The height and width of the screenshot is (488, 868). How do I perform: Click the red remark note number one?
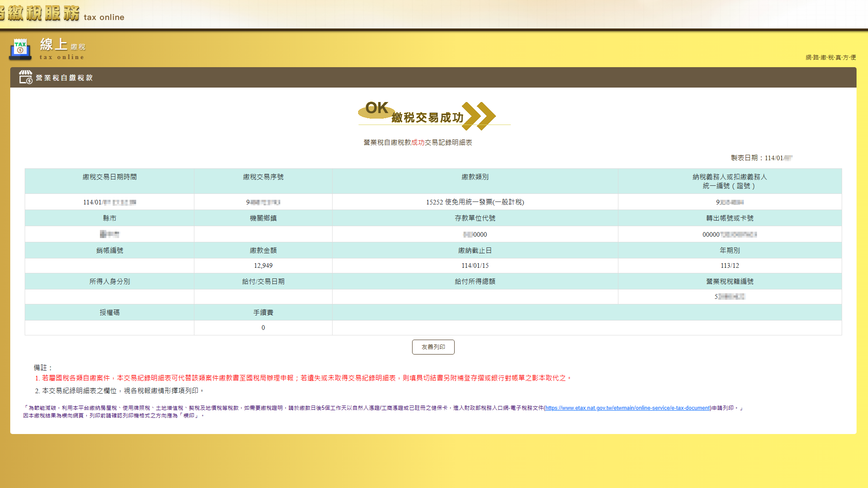(304, 378)
